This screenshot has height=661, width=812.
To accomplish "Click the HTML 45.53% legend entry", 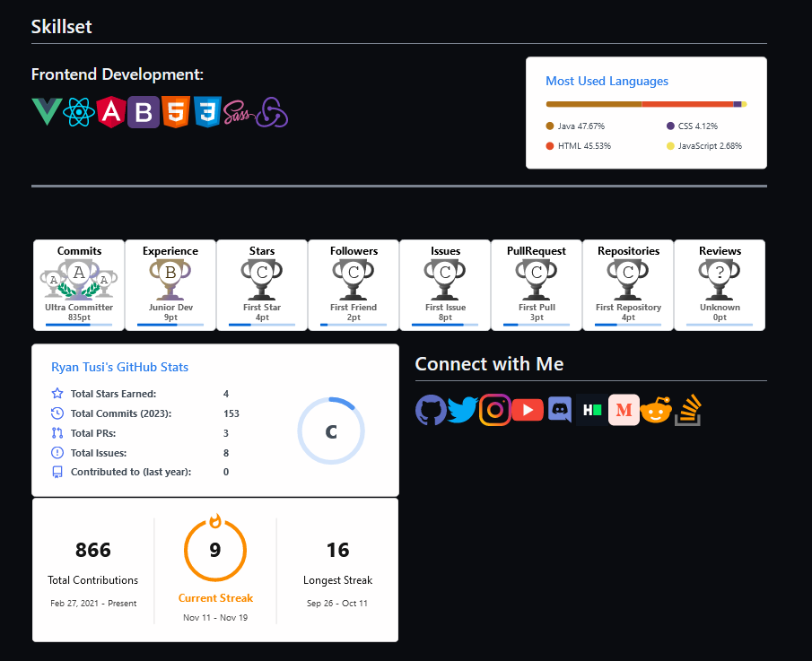I will tap(579, 146).
